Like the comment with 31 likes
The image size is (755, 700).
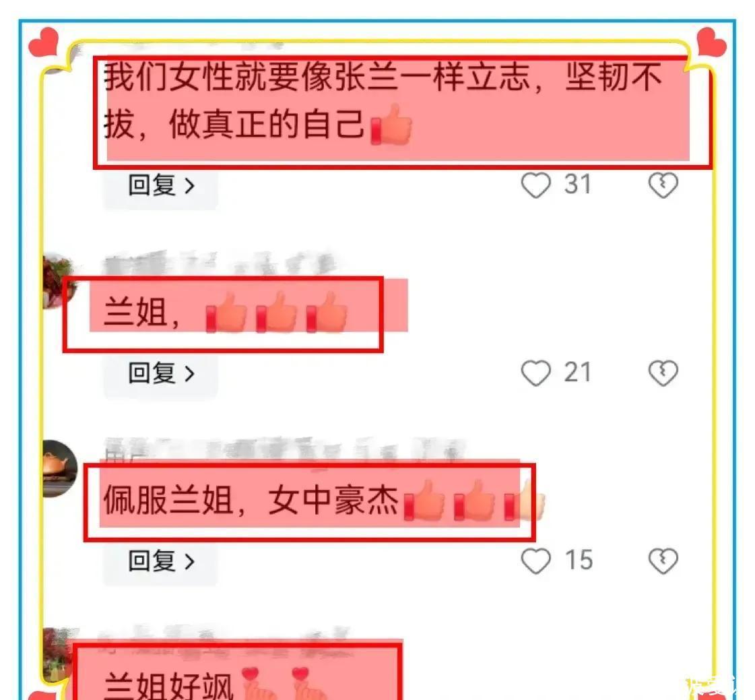(x=535, y=185)
